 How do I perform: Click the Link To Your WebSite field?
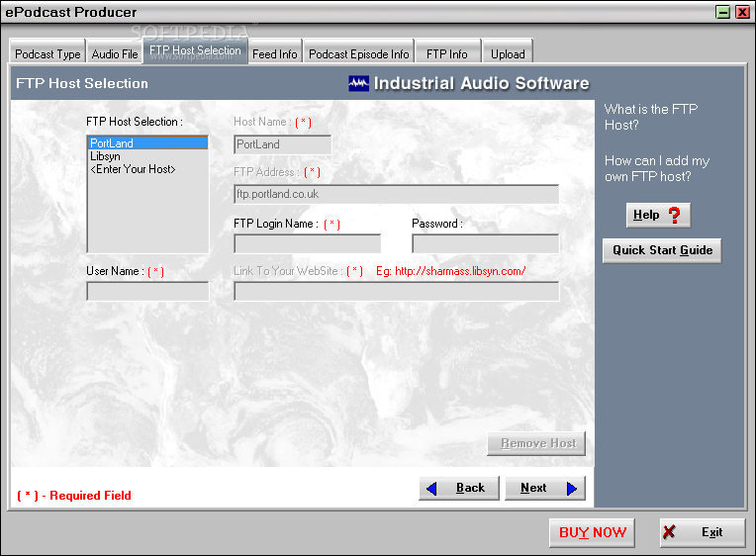pyautogui.click(x=397, y=291)
